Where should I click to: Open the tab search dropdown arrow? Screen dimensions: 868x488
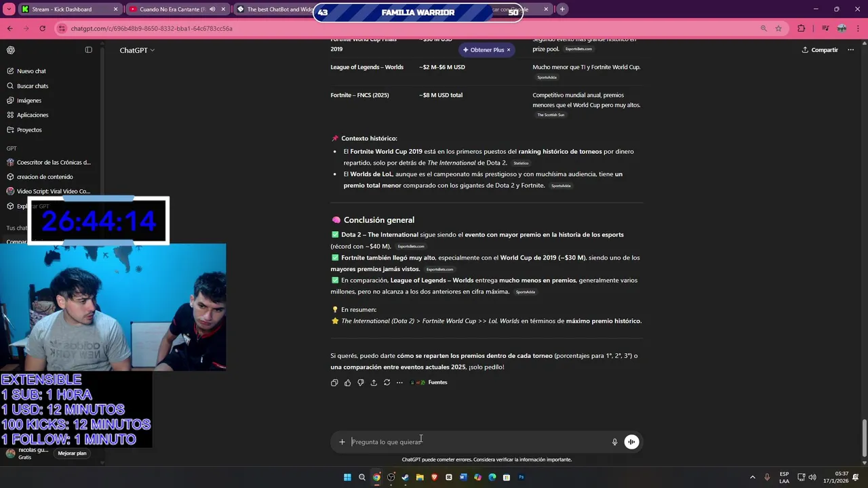point(9,9)
